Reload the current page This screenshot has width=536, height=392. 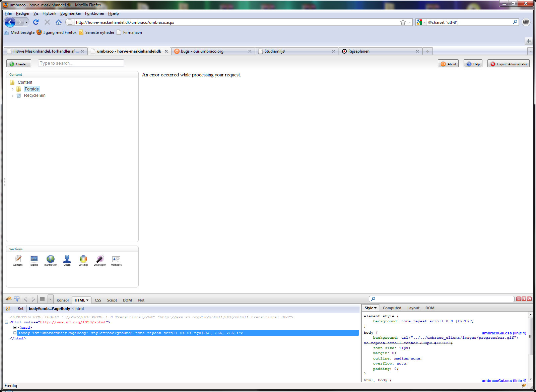[36, 22]
